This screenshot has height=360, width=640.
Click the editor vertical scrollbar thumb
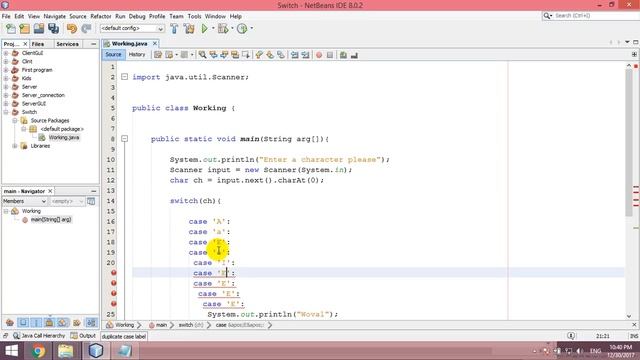coord(629,143)
